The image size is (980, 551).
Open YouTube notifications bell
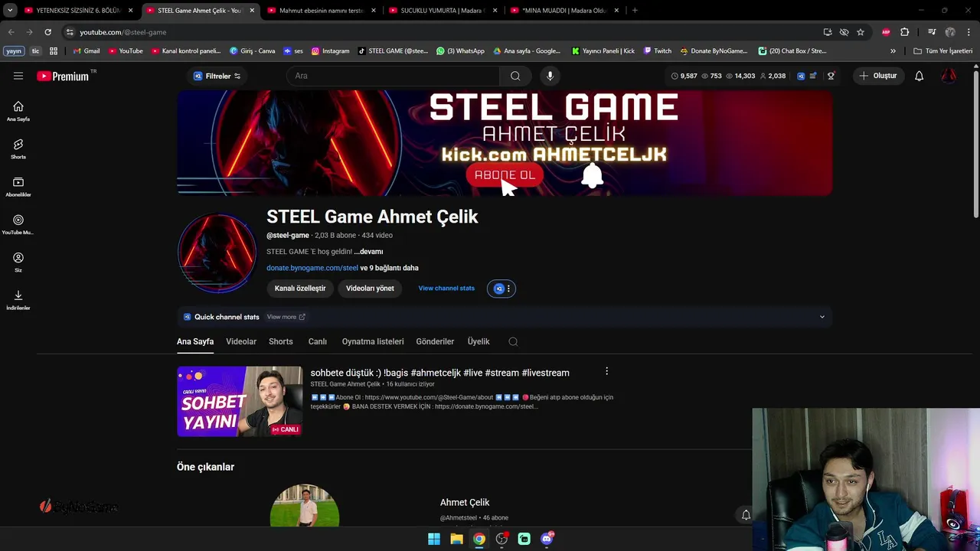919,76
